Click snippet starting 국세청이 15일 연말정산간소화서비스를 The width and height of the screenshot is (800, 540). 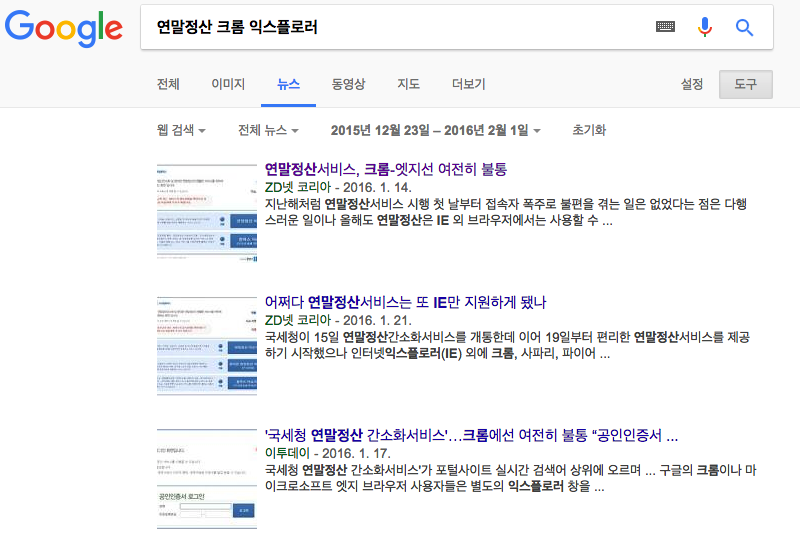[x=508, y=345]
